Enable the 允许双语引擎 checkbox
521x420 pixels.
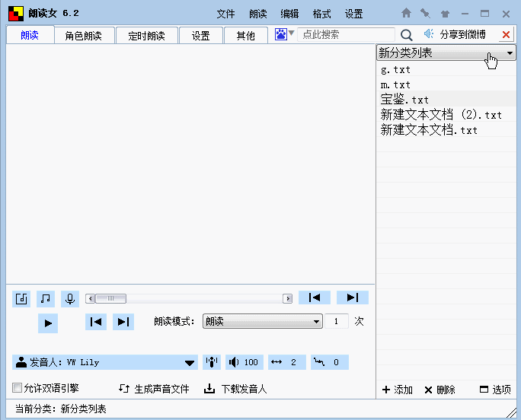pyautogui.click(x=17, y=388)
